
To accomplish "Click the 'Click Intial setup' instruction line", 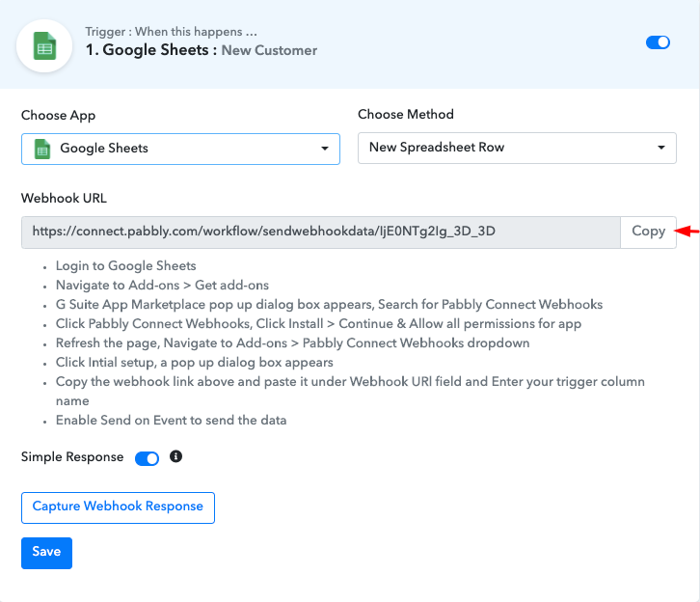I will point(194,362).
